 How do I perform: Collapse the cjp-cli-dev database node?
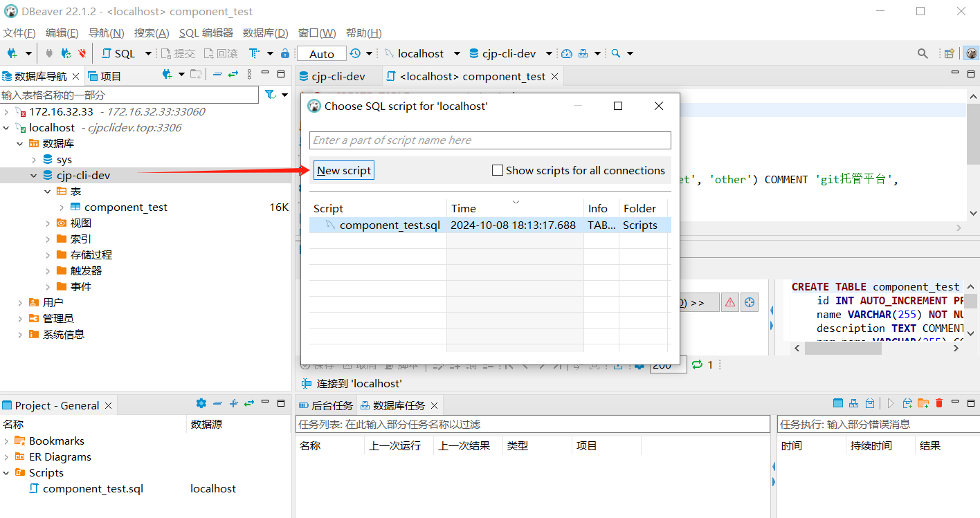point(34,175)
